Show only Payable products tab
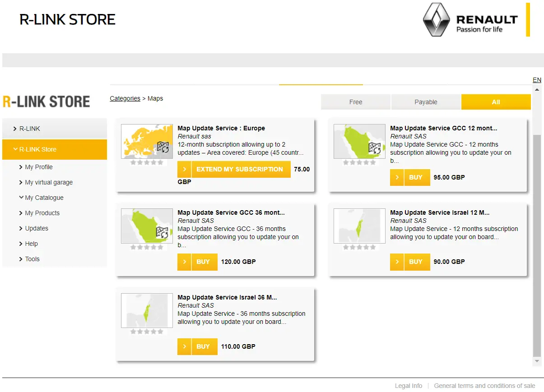Screen dimensions: 544x392 [426, 102]
